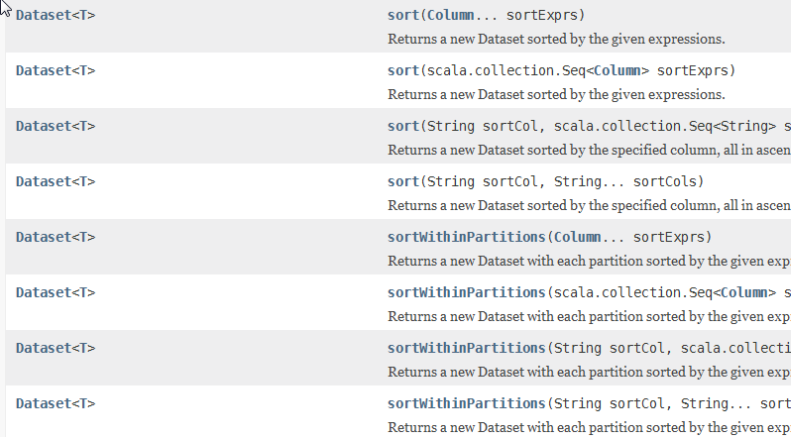The image size is (791, 437).
Task: Open sortWithinPartitions(Column... sortExprs) method link
Action: point(466,238)
